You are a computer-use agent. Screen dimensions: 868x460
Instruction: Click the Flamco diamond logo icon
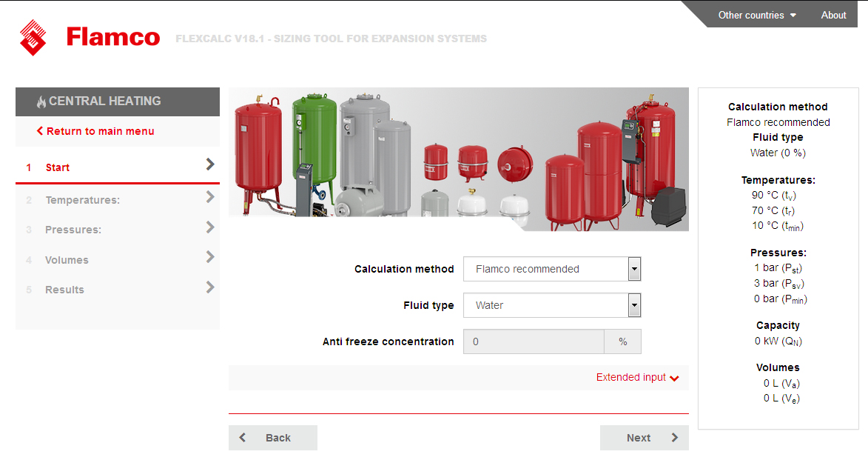[33, 38]
